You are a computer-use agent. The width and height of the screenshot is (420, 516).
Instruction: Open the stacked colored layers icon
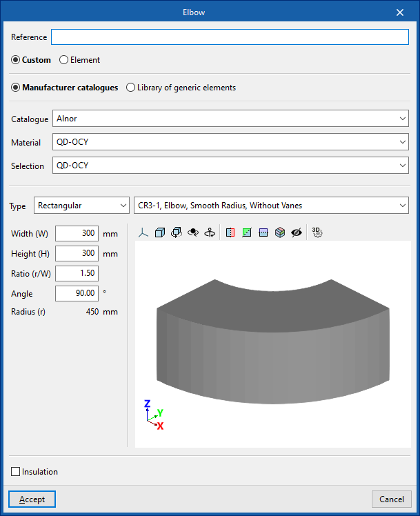pyautogui.click(x=280, y=232)
